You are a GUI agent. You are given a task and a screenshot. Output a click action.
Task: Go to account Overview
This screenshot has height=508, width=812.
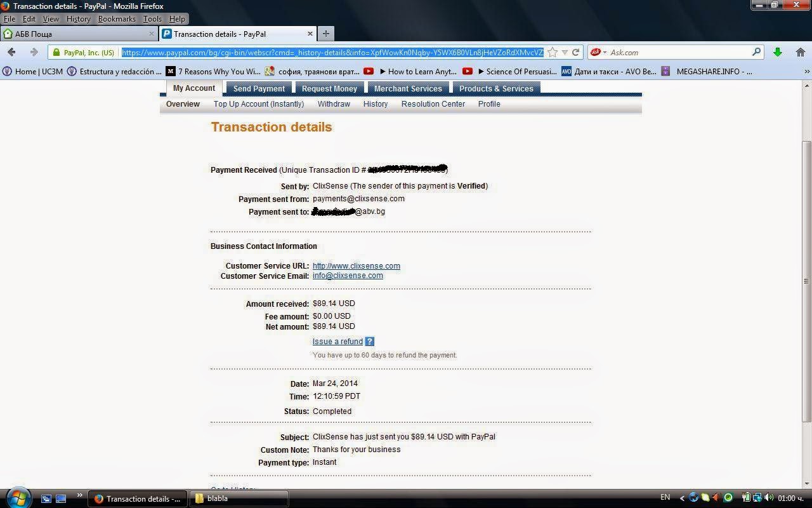183,104
